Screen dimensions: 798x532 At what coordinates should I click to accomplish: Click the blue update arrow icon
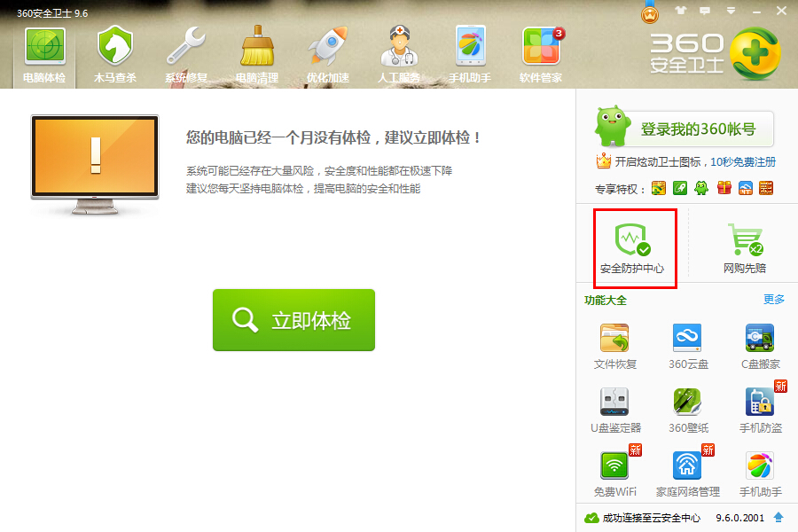click(778, 517)
